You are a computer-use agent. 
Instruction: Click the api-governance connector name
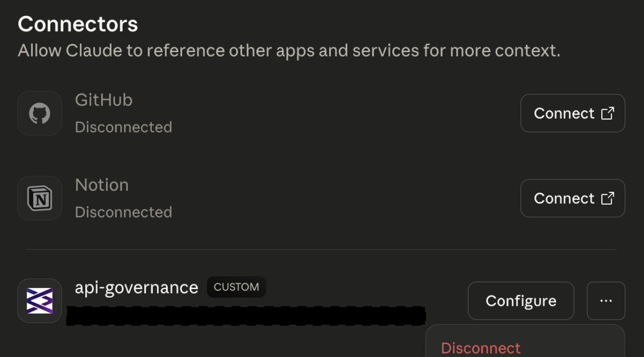pos(136,288)
